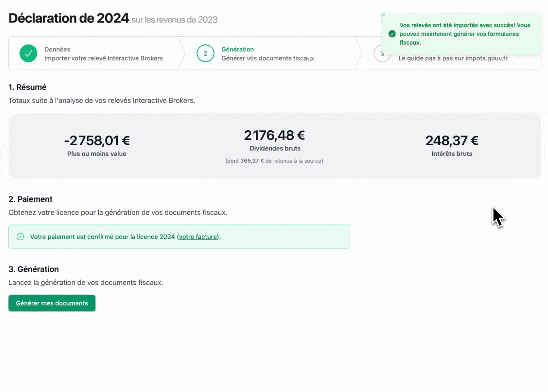Screen dimensions: 548x392
Task: Click the 248,37 € gross interest amount
Action: pyautogui.click(x=452, y=140)
